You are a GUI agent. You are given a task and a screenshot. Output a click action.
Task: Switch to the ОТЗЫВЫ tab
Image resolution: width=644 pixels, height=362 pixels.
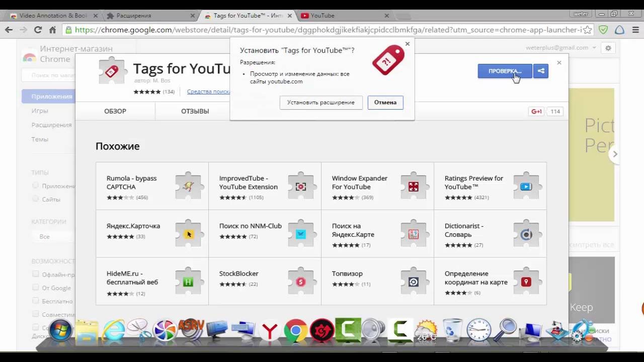(x=195, y=111)
